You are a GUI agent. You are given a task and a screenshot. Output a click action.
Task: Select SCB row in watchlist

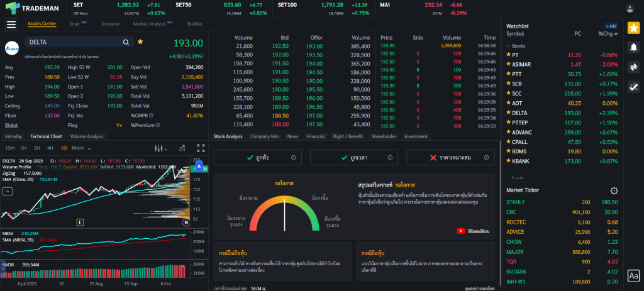pos(562,84)
